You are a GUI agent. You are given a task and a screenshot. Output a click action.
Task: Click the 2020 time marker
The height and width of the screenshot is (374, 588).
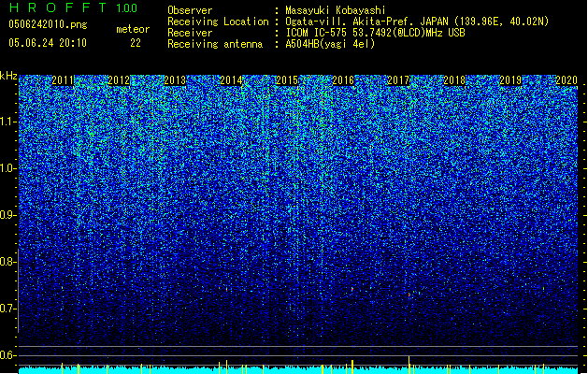pyautogui.click(x=566, y=80)
